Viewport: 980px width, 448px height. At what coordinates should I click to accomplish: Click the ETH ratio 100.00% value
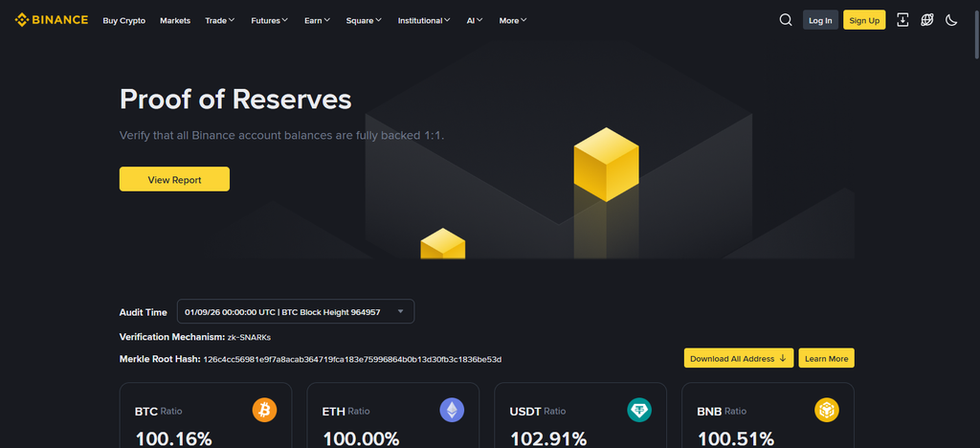coord(361,439)
